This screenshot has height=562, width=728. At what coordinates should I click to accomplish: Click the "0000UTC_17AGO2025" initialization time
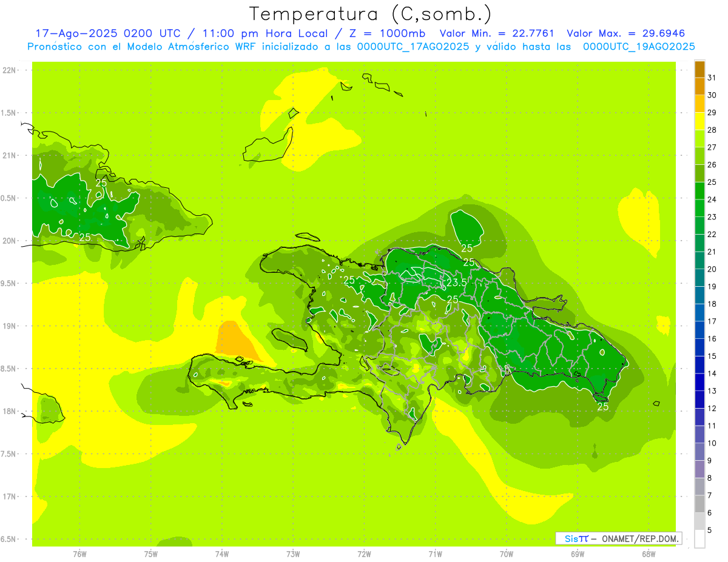coord(413,47)
